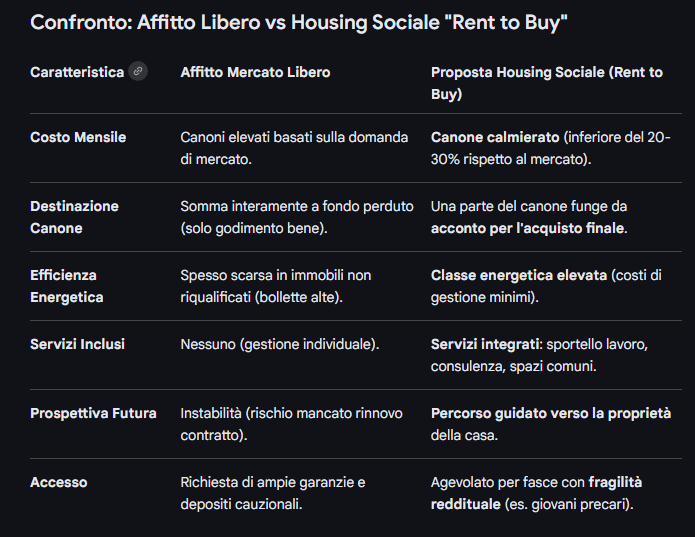Click the link icon beside Caratteristica
The image size is (695, 537).
(138, 72)
